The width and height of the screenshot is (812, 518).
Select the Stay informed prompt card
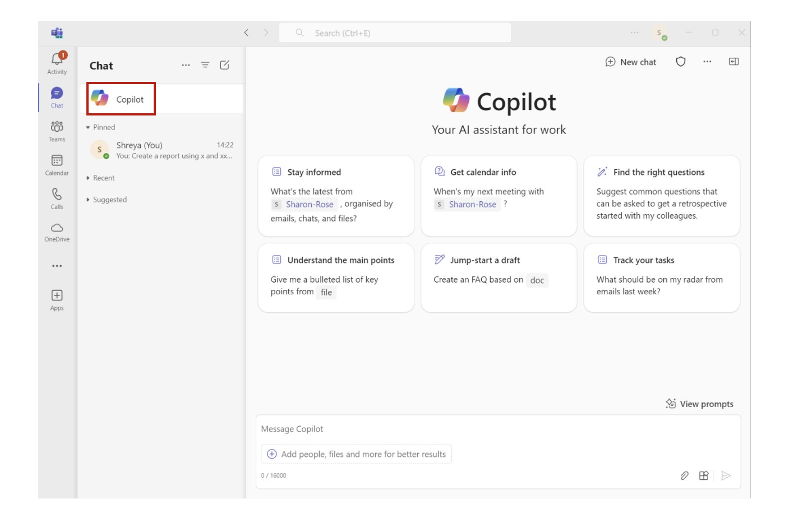click(x=336, y=196)
